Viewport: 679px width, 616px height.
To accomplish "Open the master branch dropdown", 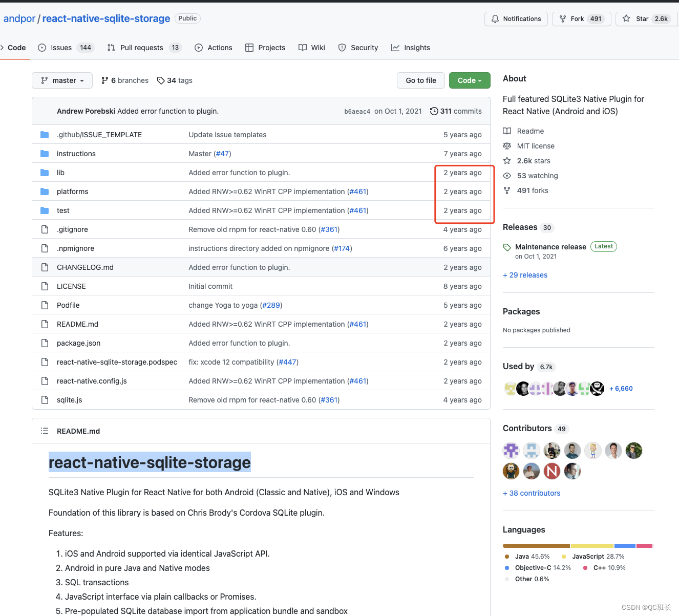I will (x=62, y=80).
